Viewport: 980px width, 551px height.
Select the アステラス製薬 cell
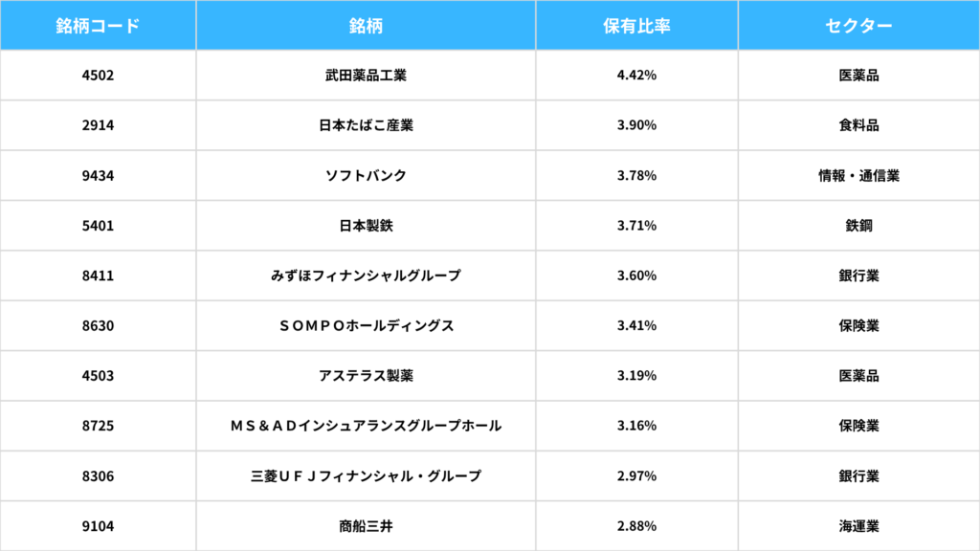click(366, 375)
